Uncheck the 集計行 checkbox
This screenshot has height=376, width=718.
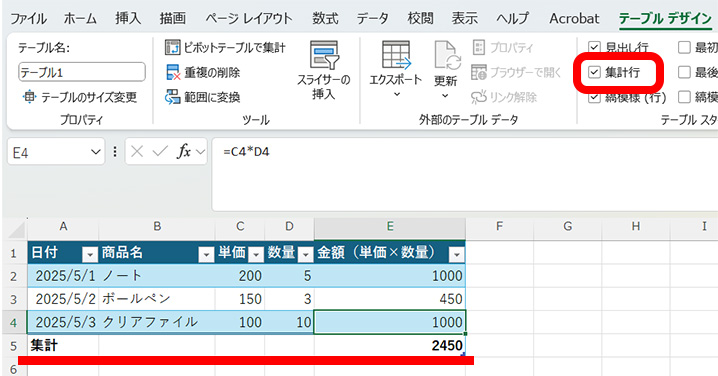594,72
